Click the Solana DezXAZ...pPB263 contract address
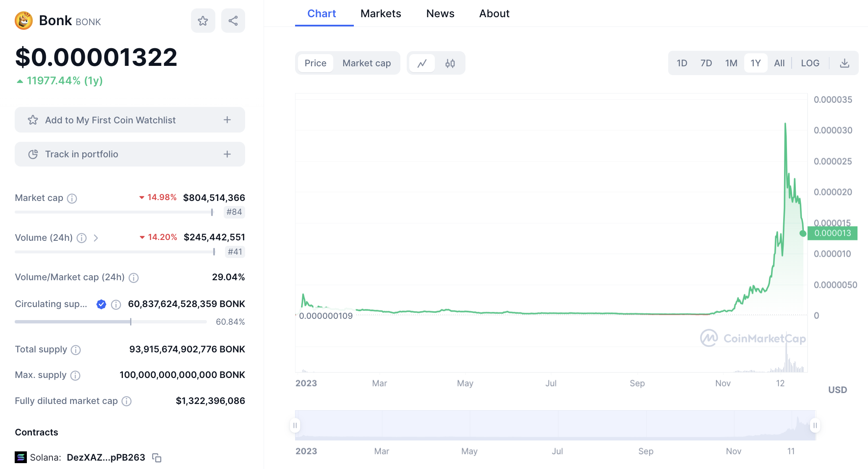The width and height of the screenshot is (868, 469). pyautogui.click(x=106, y=458)
